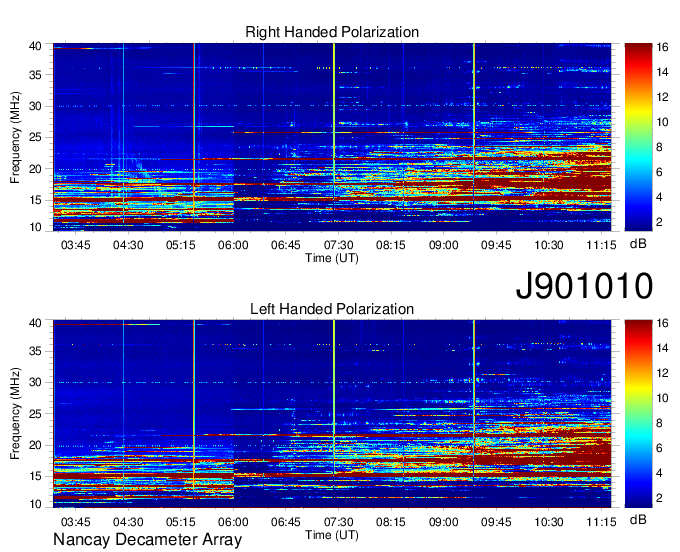The width and height of the screenshot is (680, 552).
Task: Click the 05:15 tick under Right Handed plot
Action: (x=180, y=245)
